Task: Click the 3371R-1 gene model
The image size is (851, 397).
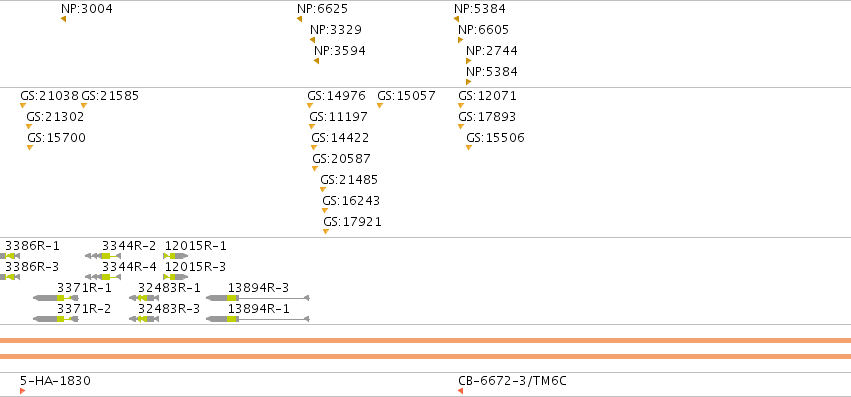Action: click(56, 298)
